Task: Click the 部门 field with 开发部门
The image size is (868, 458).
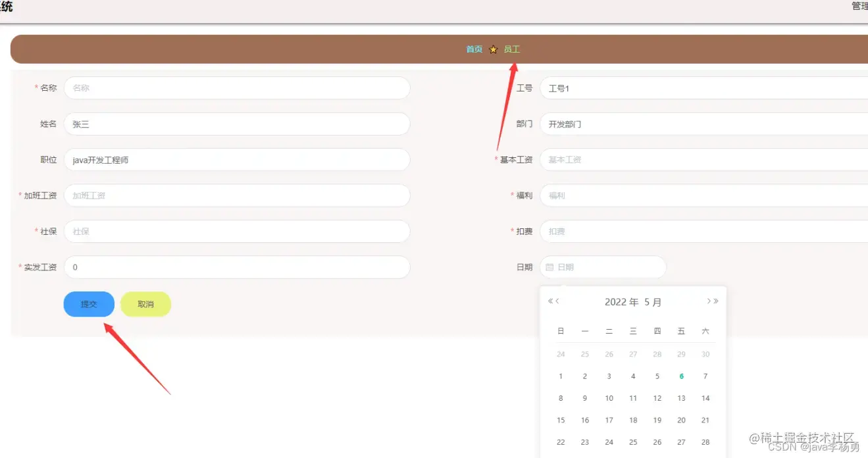Action: (x=703, y=124)
